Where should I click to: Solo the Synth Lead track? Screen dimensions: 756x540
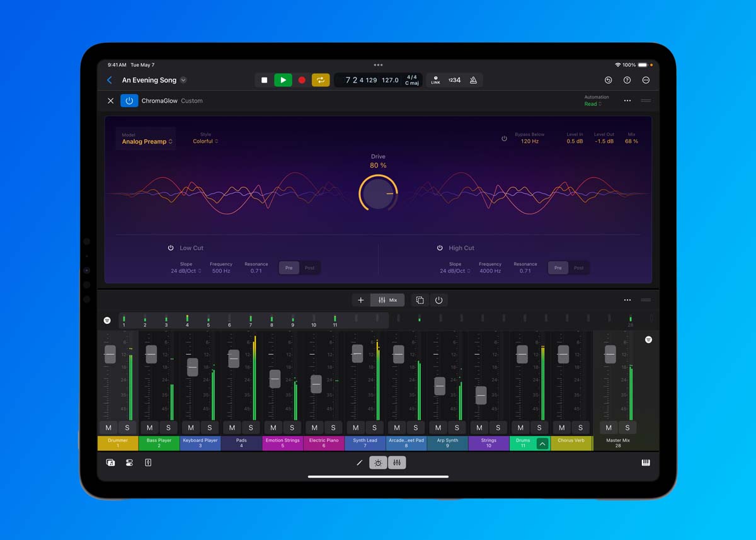pos(374,428)
